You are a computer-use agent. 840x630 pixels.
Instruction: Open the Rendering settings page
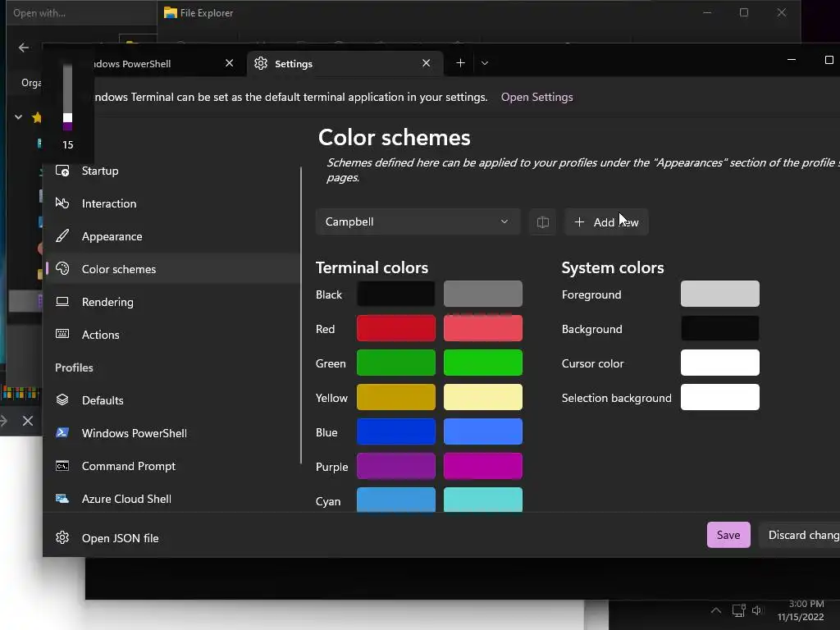(171, 302)
